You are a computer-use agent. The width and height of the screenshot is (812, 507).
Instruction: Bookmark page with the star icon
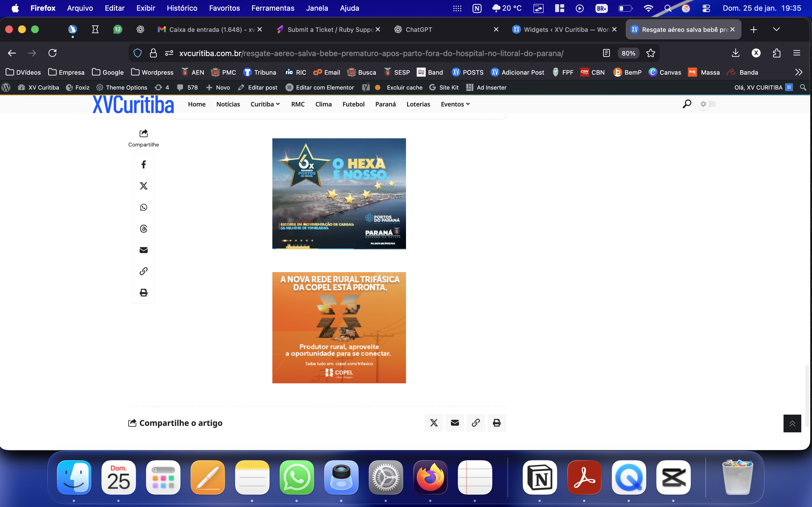point(651,53)
